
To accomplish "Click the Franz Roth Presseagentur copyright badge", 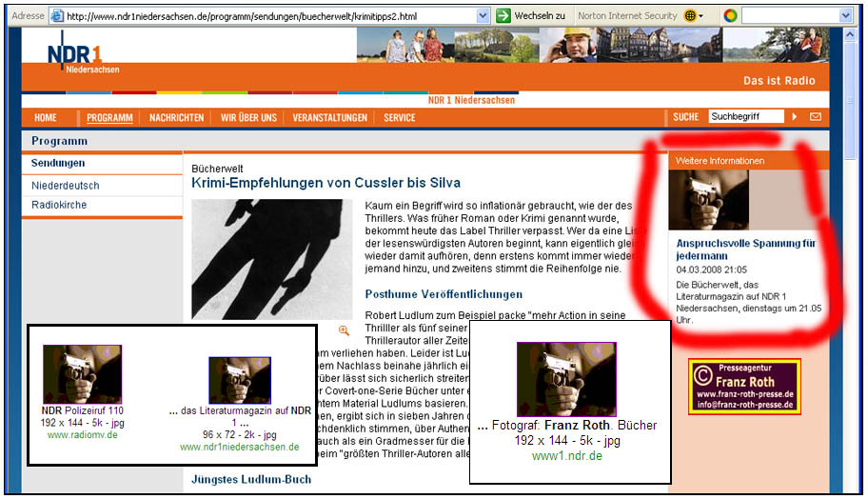I will click(744, 386).
